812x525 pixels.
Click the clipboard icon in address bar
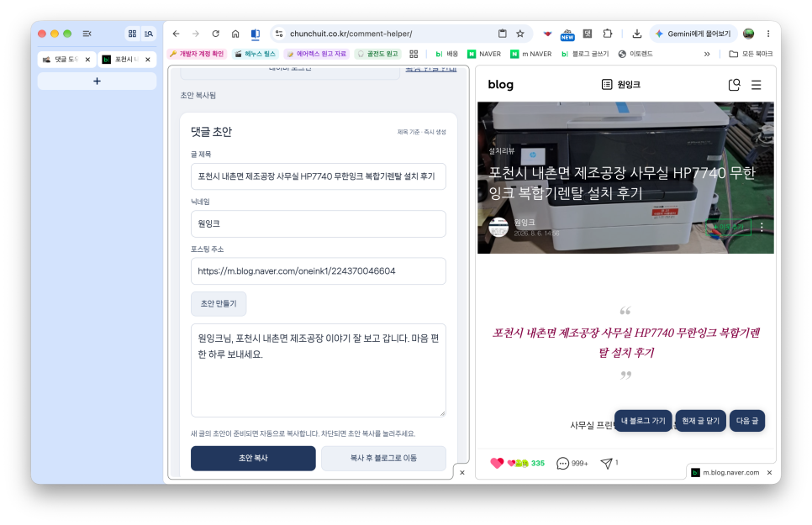(503, 34)
